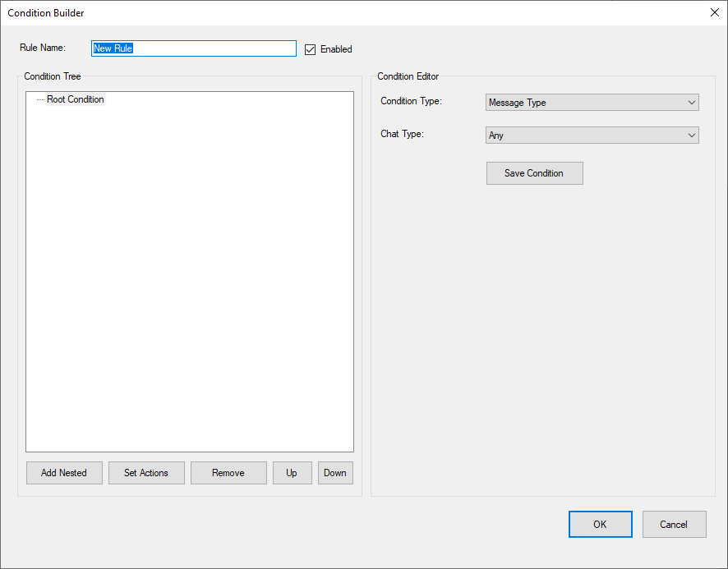Open the Condition Type dropdown
The width and height of the screenshot is (728, 569).
click(592, 103)
